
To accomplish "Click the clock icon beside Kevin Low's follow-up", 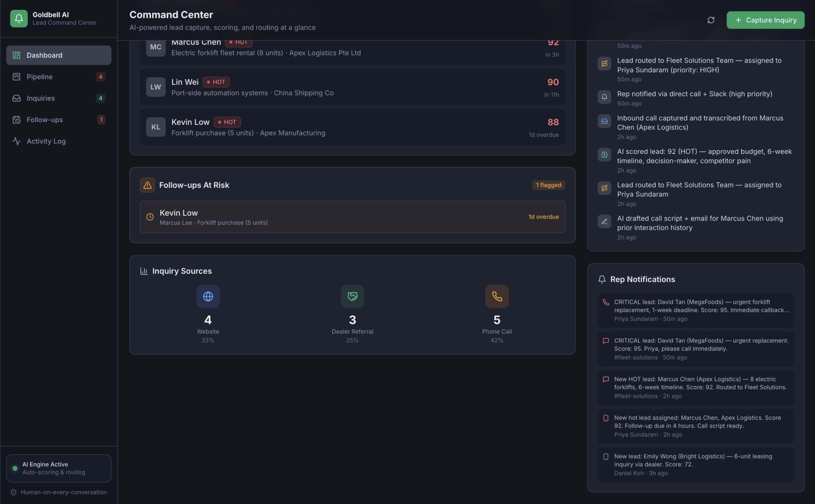I will (x=150, y=217).
